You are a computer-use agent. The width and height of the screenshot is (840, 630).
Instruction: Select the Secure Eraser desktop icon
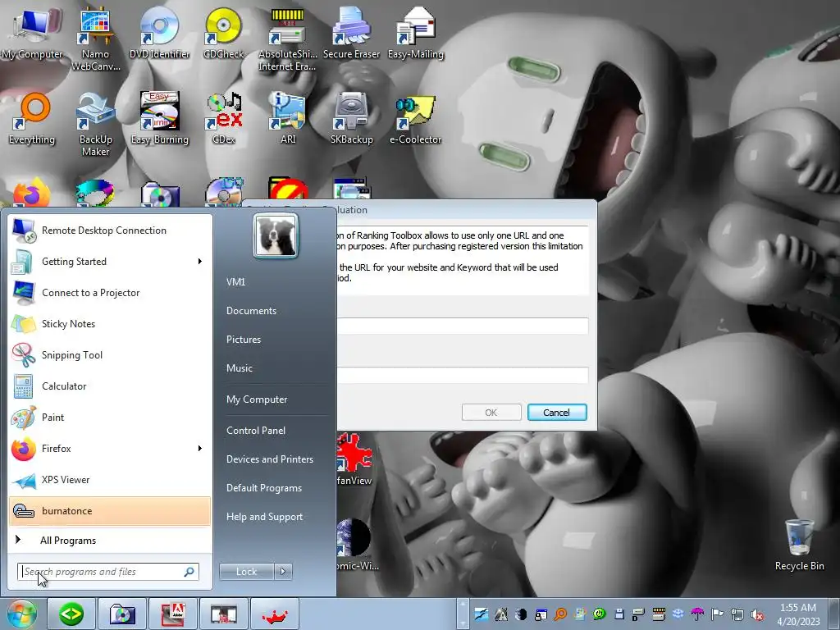351,33
